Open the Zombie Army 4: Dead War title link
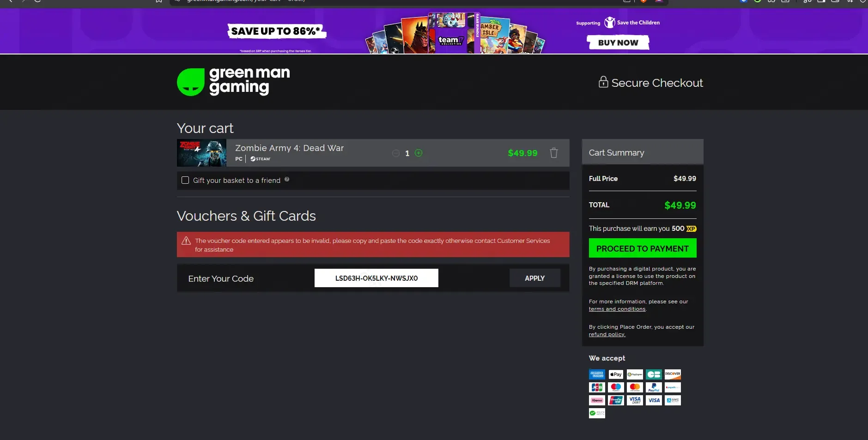This screenshot has height=440, width=868. 289,148
